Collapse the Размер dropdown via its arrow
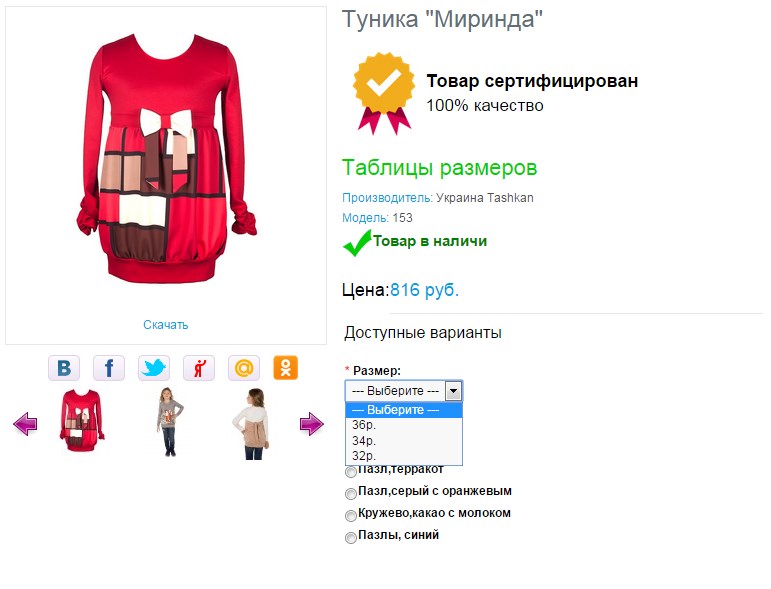The height and width of the screenshot is (589, 771). (453, 391)
